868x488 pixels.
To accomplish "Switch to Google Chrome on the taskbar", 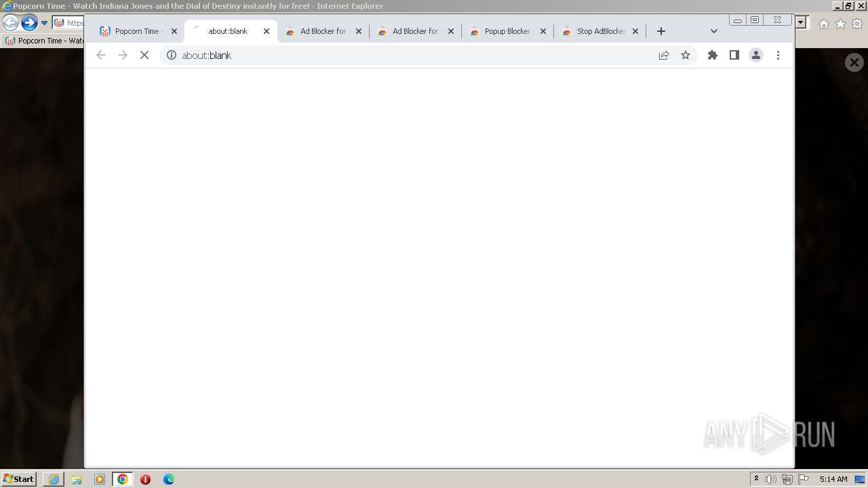I will 123,479.
